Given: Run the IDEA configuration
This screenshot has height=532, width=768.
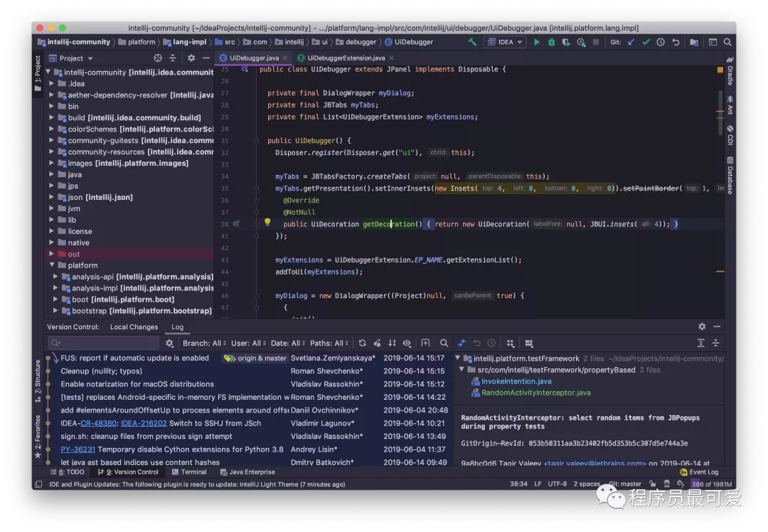Looking at the screenshot, I should (x=537, y=42).
